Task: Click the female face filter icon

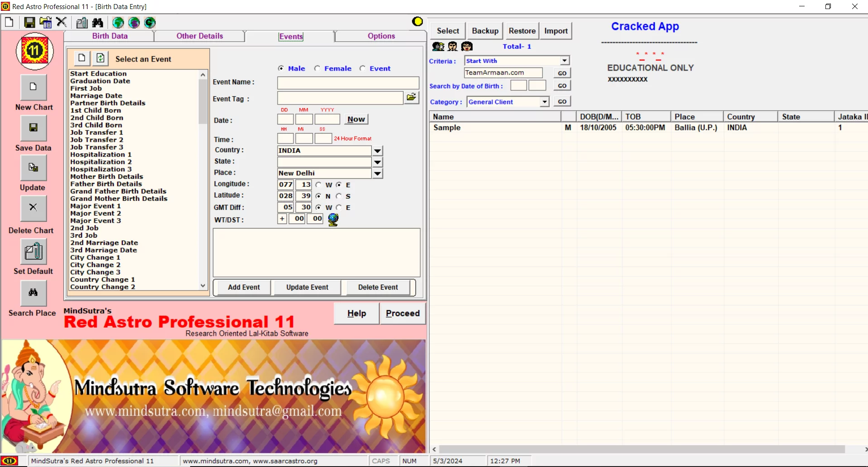Action: 467,46
